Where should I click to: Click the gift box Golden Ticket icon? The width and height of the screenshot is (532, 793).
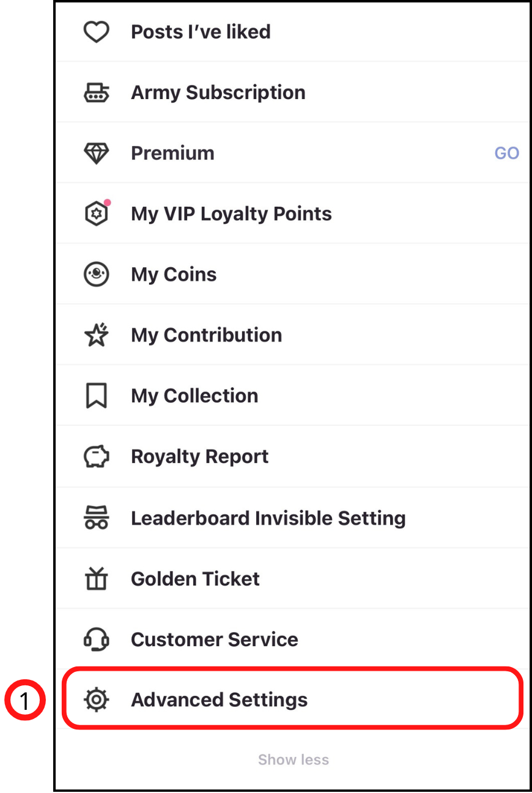point(96,578)
